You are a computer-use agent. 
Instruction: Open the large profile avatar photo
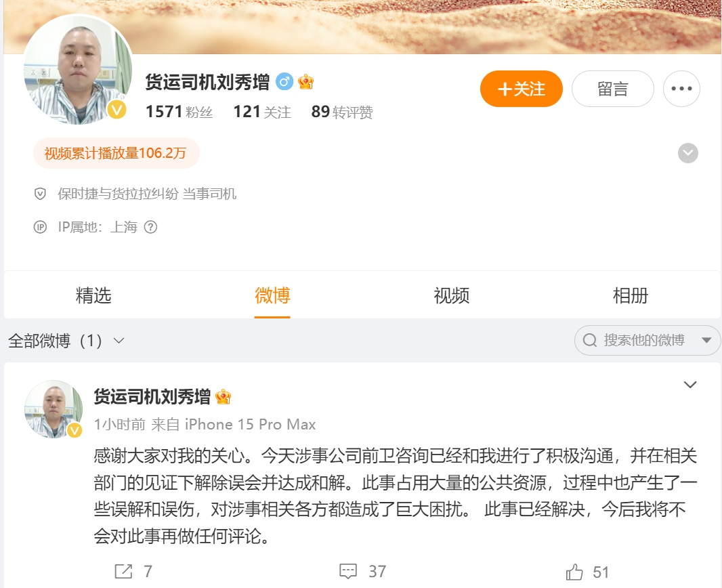pos(79,70)
